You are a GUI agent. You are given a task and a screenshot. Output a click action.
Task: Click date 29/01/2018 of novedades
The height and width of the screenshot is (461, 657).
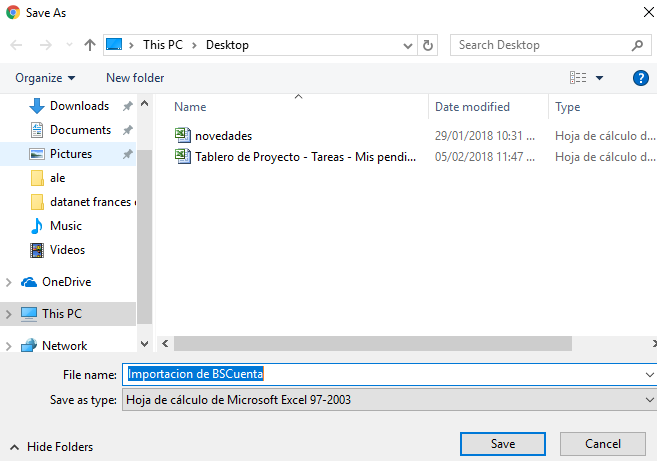point(484,136)
